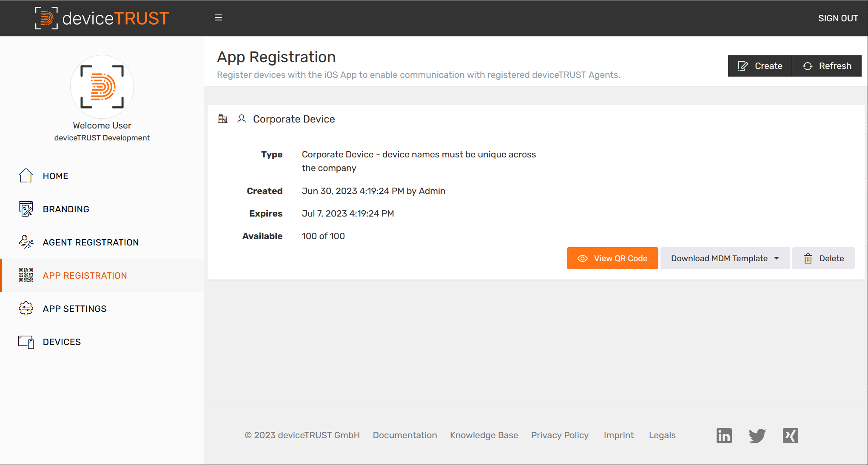This screenshot has height=465, width=868.
Task: Click the Devices screens icon
Action: 26,341
